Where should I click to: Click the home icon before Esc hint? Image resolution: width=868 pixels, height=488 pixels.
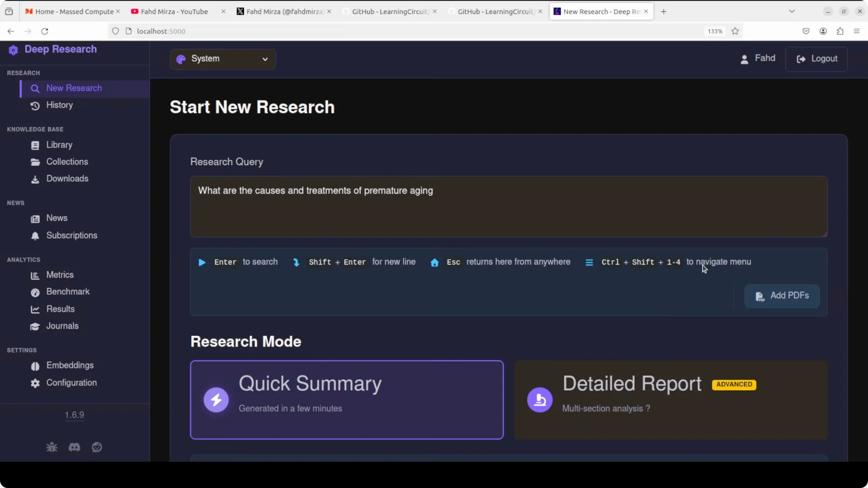tap(434, 263)
